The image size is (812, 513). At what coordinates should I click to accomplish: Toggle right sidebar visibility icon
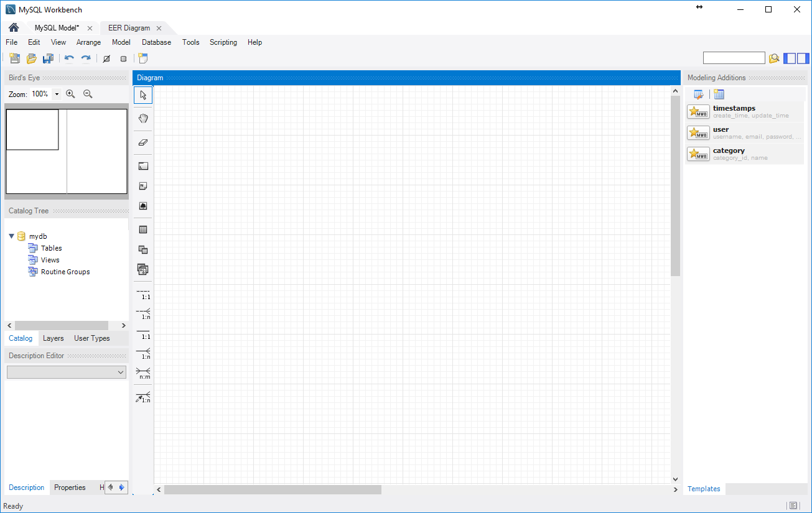pyautogui.click(x=803, y=58)
